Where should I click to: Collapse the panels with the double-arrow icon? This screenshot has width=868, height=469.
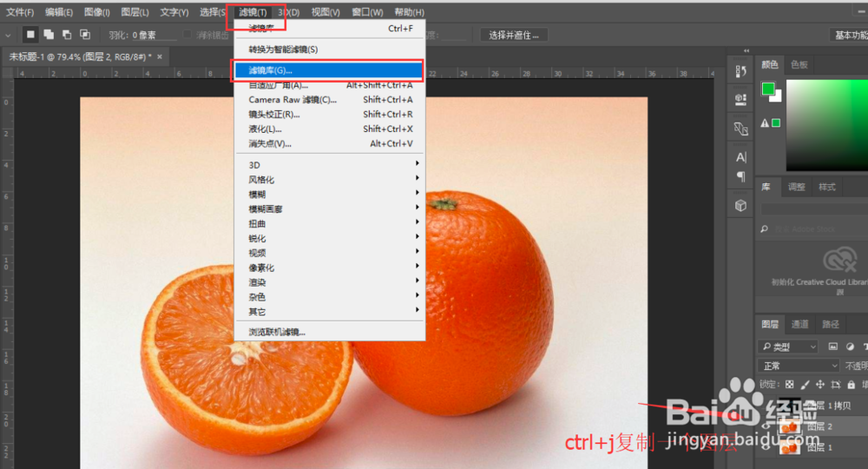click(x=746, y=50)
